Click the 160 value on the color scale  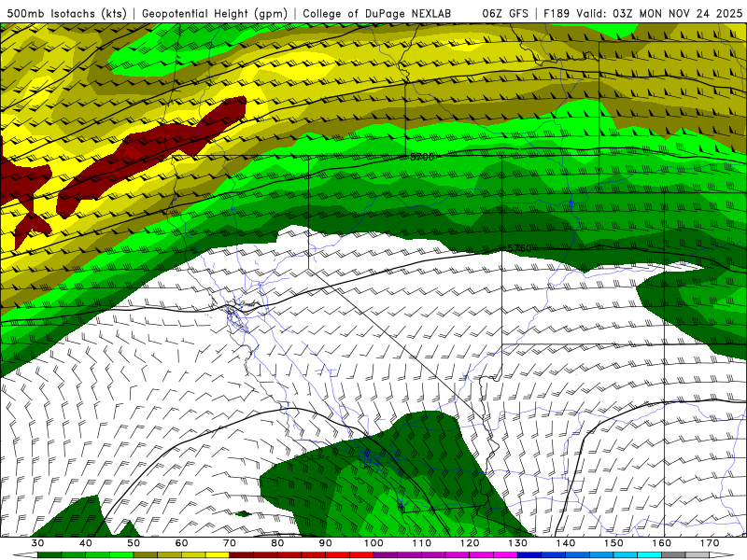(x=662, y=543)
